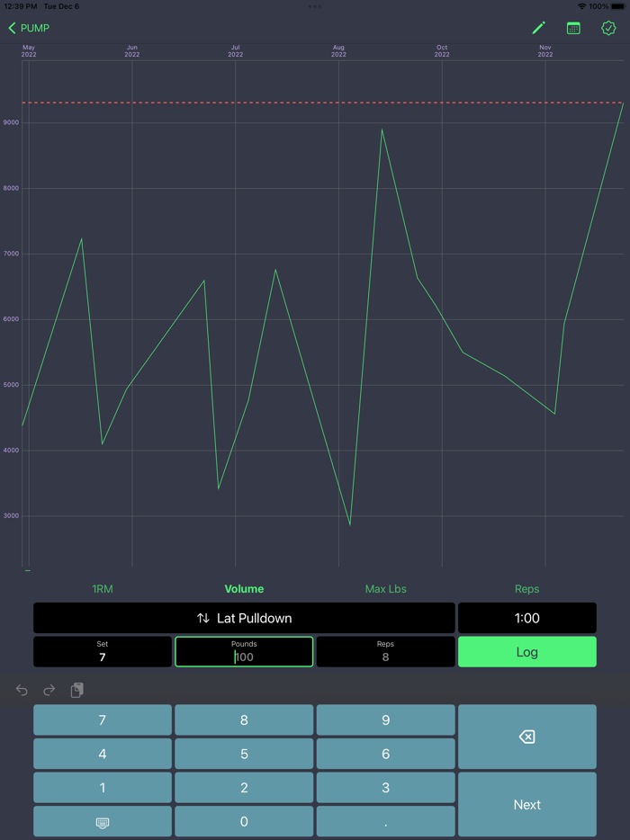
Task: Tap keypad digit 8
Action: [244, 720]
